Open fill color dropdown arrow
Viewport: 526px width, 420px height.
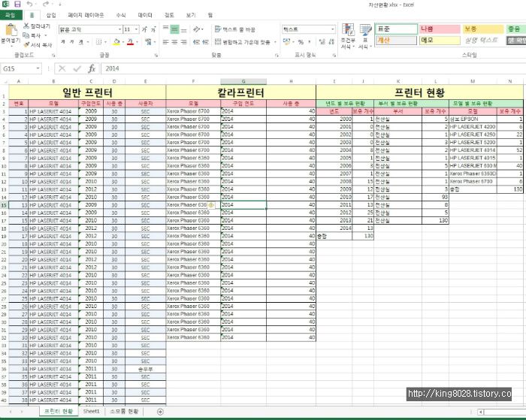click(x=123, y=42)
